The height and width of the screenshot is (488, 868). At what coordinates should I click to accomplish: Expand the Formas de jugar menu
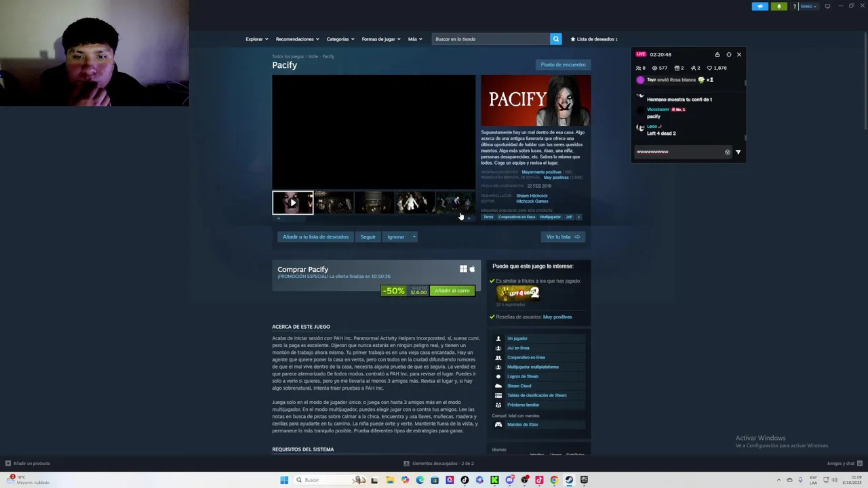pos(380,39)
